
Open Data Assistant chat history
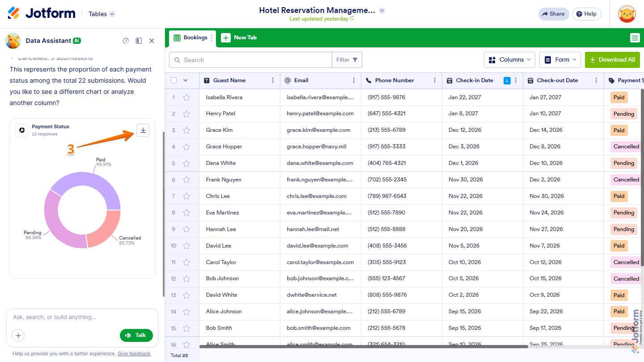126,41
